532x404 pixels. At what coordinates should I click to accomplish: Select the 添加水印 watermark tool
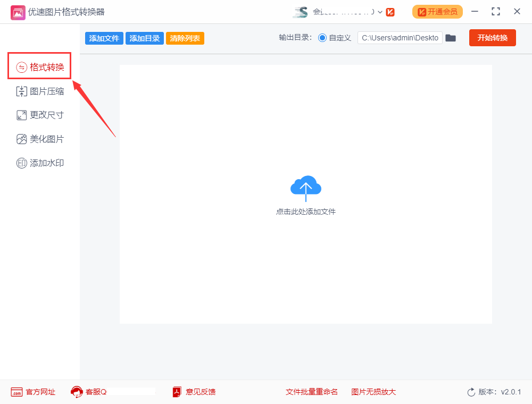[40, 163]
